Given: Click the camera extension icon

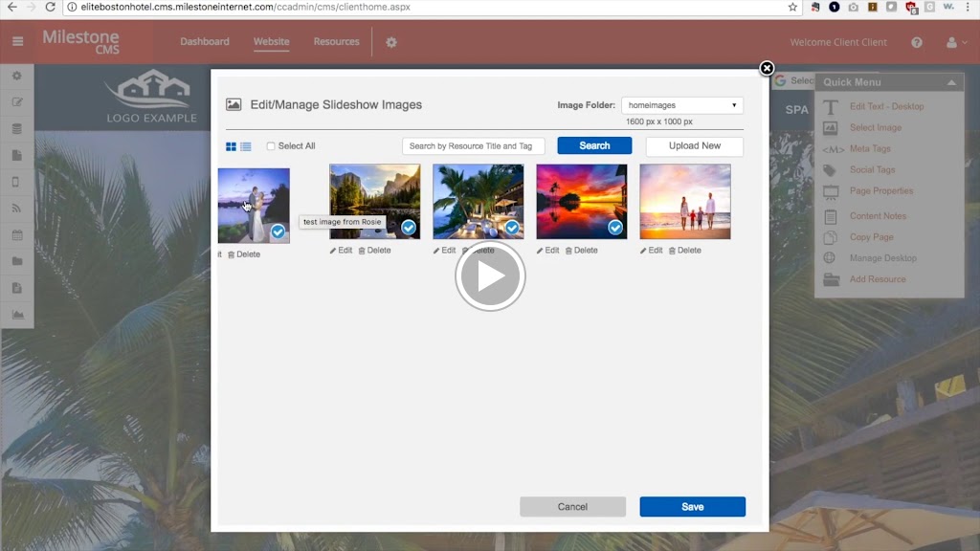Looking at the screenshot, I should click(x=853, y=7).
